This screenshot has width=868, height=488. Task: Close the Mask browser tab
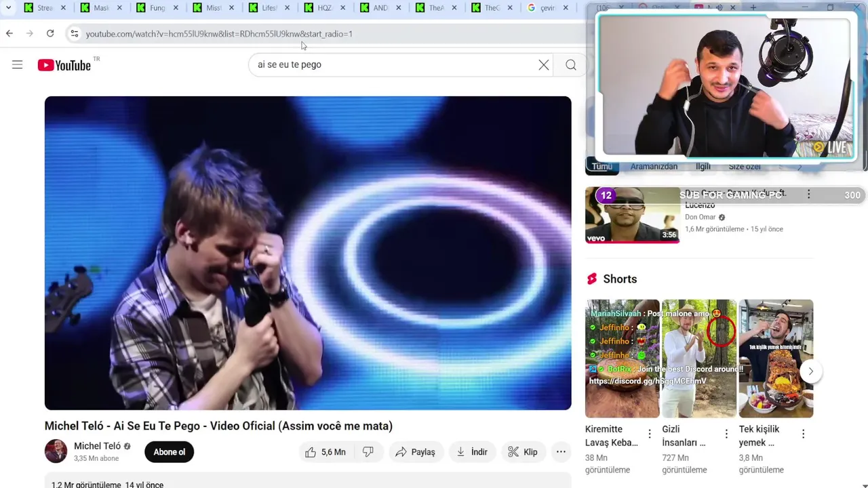(120, 8)
